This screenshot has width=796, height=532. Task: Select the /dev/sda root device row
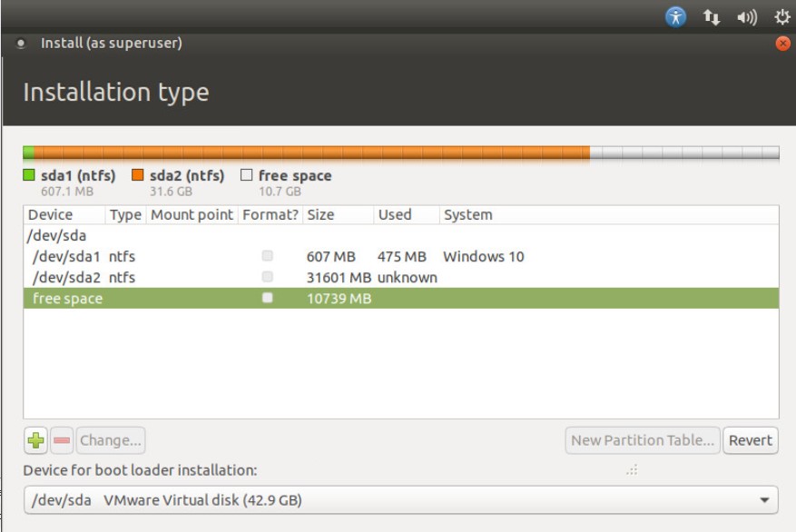click(x=57, y=235)
